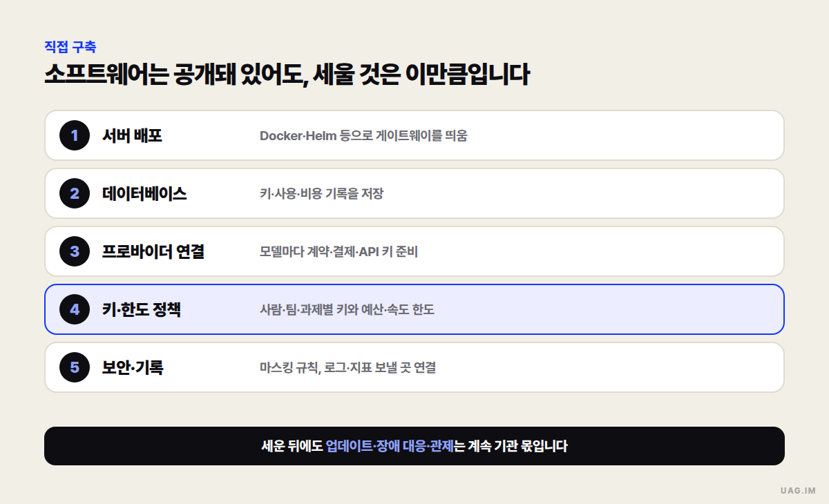Click the number 1 circle badge
This screenshot has width=829, height=504.
[x=75, y=135]
